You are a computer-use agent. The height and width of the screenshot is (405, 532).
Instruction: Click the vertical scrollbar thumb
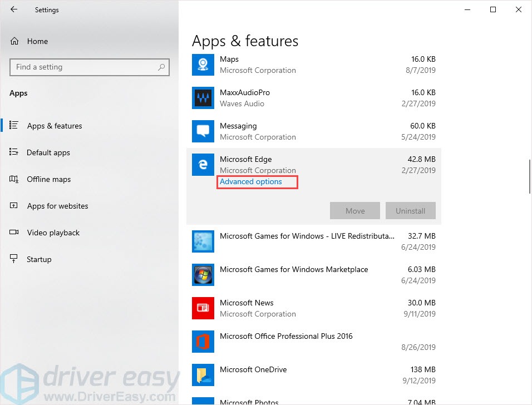(529, 176)
